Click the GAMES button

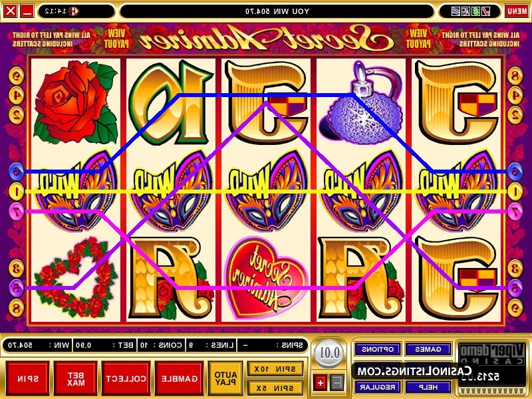point(428,348)
